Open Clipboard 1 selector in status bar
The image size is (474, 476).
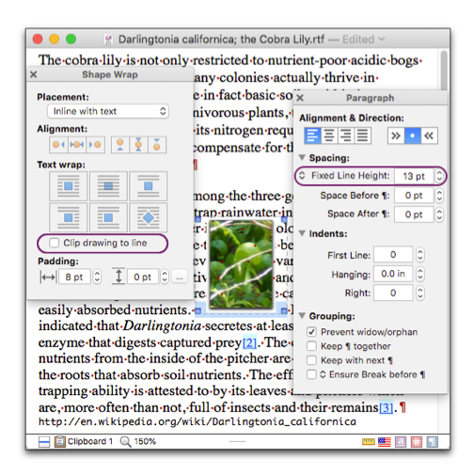[x=84, y=441]
